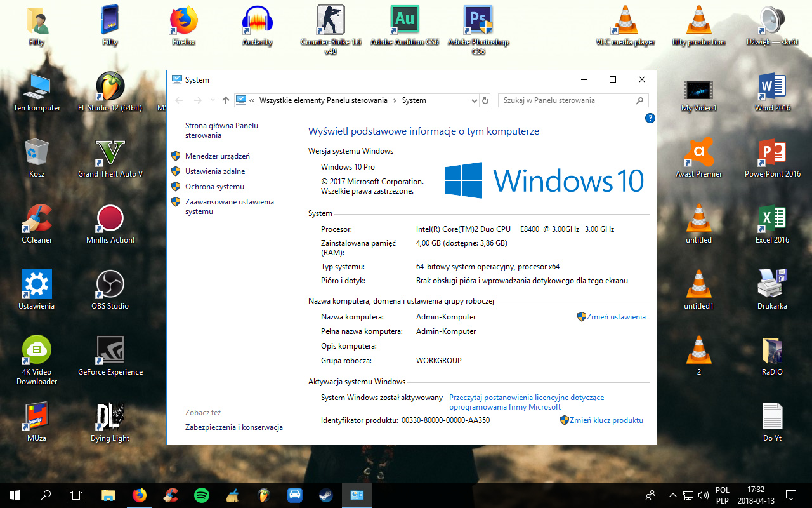This screenshot has height=508, width=812.
Task: Expand the address bar history dropdown
Action: 474,100
